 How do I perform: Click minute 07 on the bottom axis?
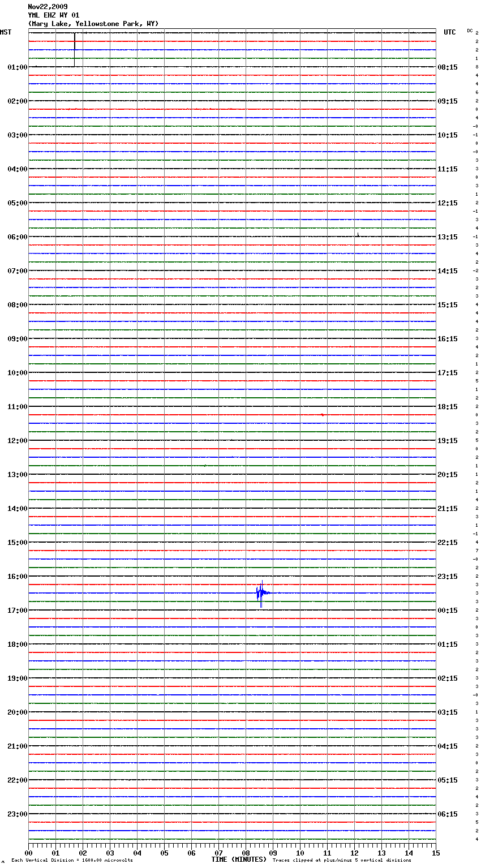(x=218, y=853)
